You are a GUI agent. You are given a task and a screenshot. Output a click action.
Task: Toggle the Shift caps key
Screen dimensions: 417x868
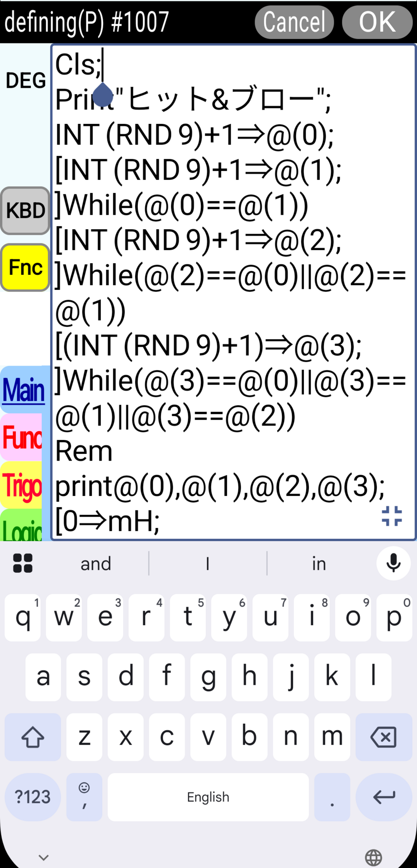coord(33,737)
